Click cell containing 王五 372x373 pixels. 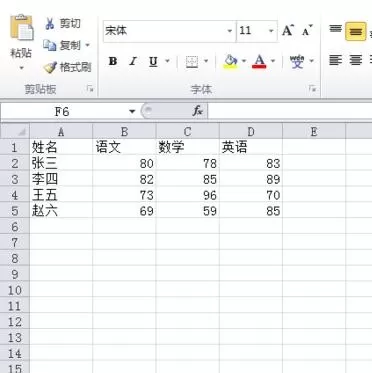tap(61, 195)
